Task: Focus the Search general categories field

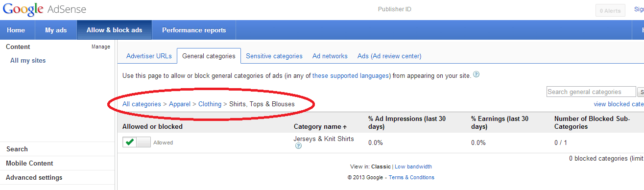Action: click(591, 92)
